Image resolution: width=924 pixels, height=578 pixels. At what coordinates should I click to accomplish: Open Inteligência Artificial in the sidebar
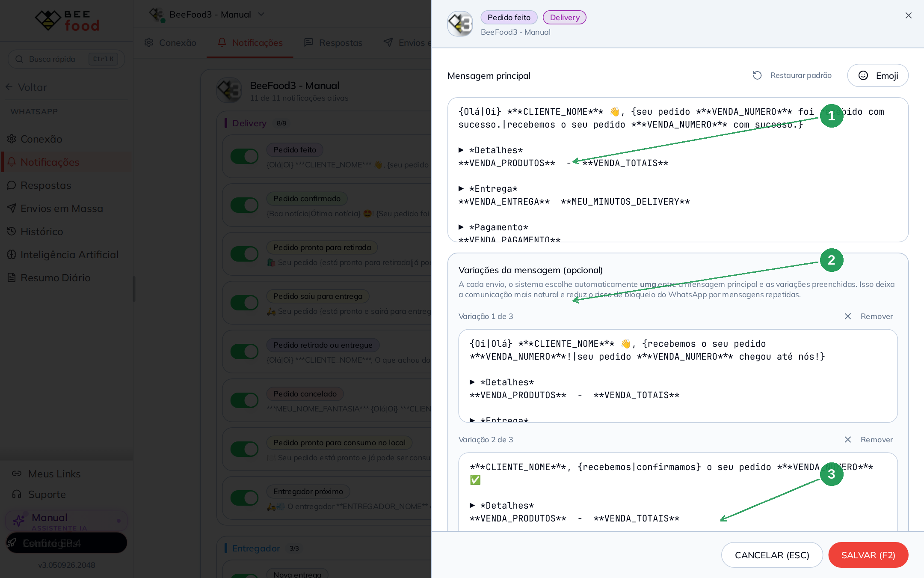pos(66,254)
